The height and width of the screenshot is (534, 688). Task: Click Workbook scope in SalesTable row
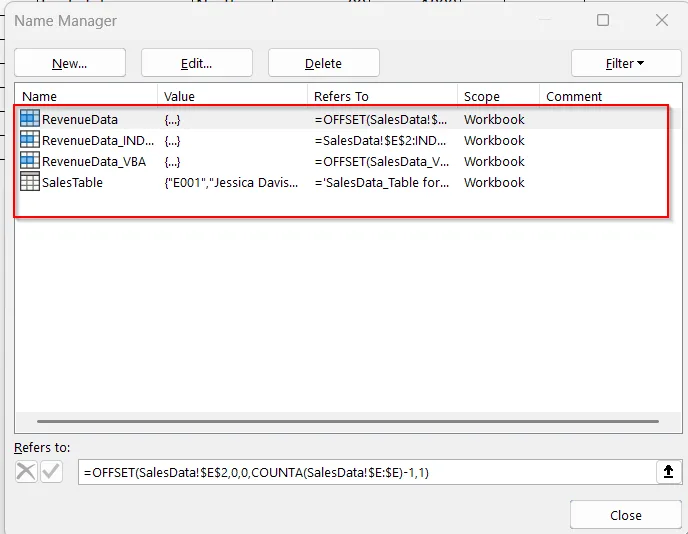pyautogui.click(x=494, y=182)
